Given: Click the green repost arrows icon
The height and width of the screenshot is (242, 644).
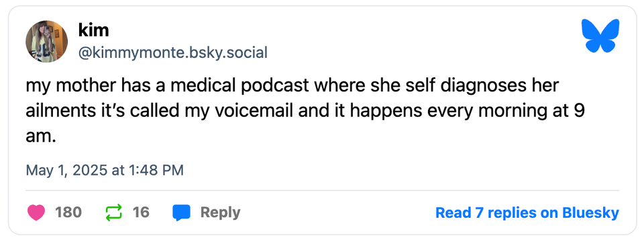Looking at the screenshot, I should 114,213.
